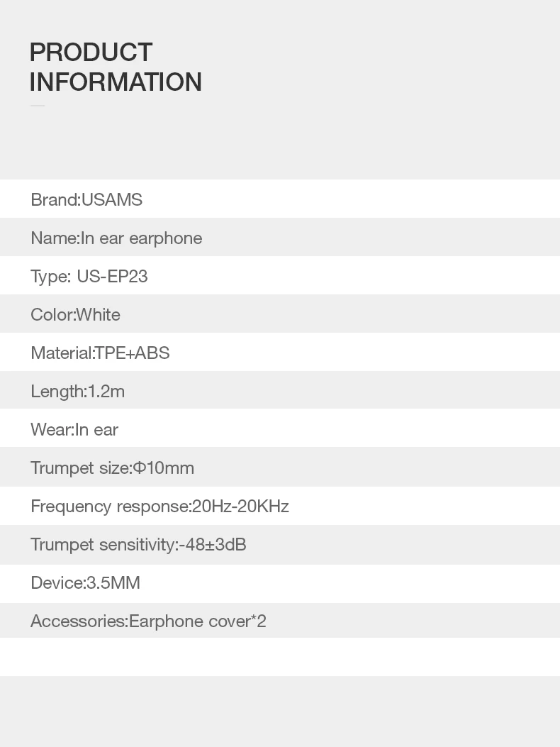This screenshot has height=747, width=560.
Task: Click the Trumpet sensitivity:-48±3dB row
Action: 280,545
